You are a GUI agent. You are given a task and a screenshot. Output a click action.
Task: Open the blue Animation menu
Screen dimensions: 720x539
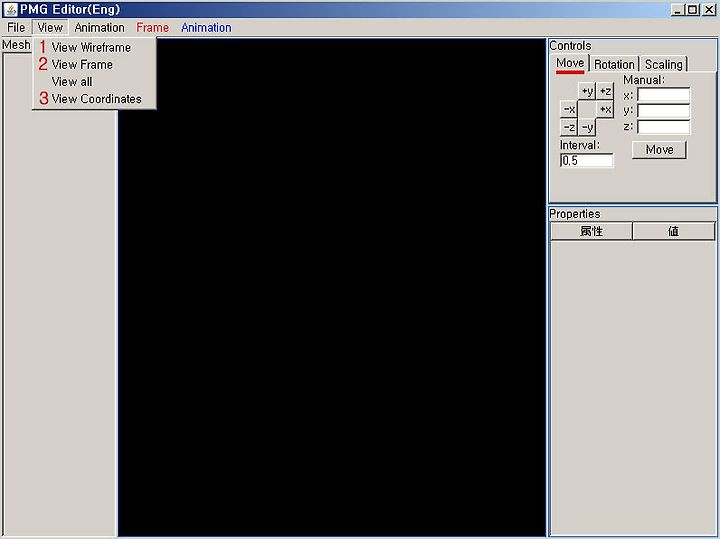pos(206,28)
